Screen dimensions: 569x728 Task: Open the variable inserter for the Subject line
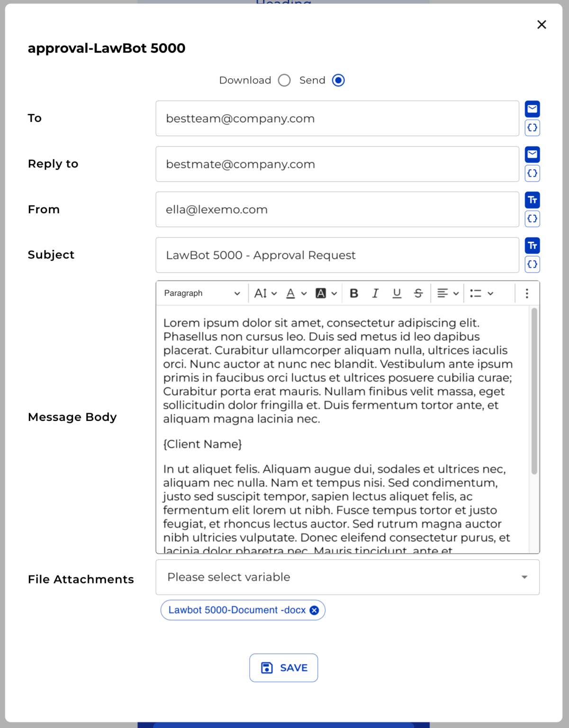click(532, 264)
